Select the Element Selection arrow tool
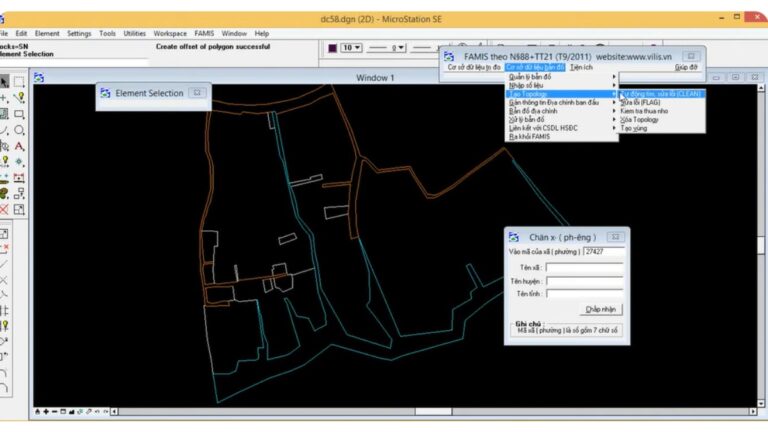Screen dimensions: 768x432 [x=4, y=82]
